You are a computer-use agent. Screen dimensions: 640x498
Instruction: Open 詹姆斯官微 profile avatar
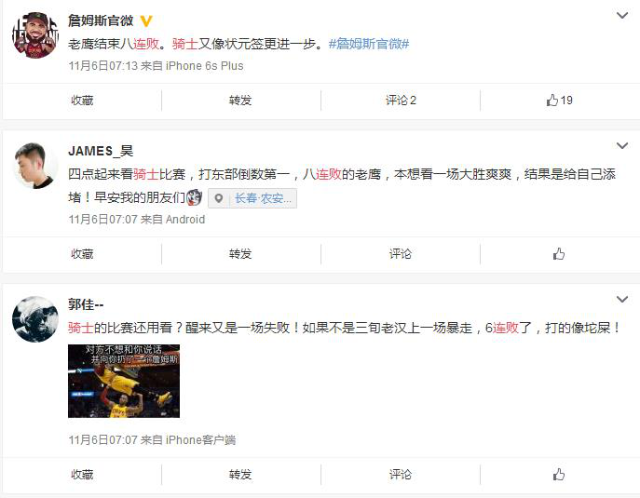pos(36,35)
